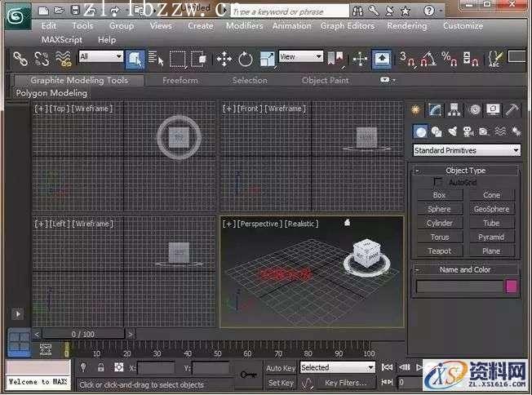Select the Helpers category icon
The image size is (532, 395).
(x=484, y=131)
